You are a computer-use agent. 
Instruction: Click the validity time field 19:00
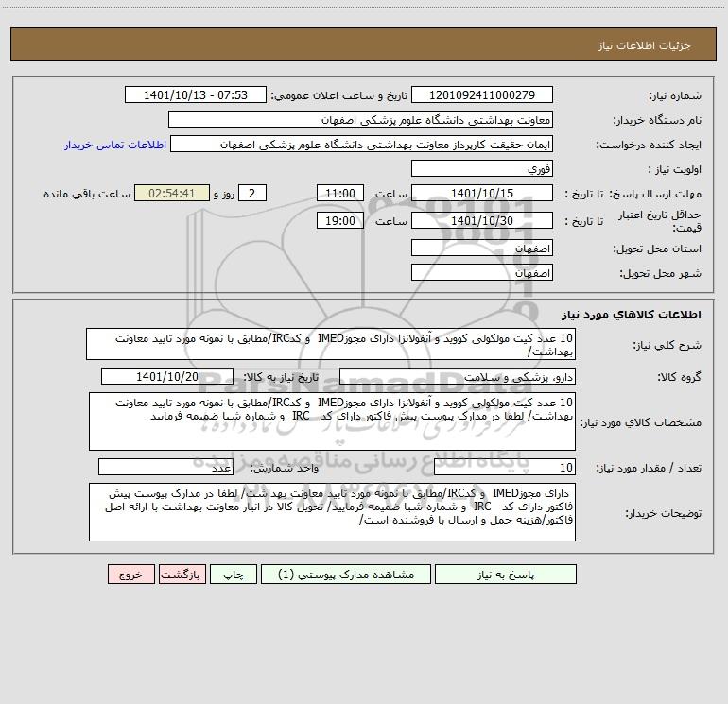click(x=339, y=220)
